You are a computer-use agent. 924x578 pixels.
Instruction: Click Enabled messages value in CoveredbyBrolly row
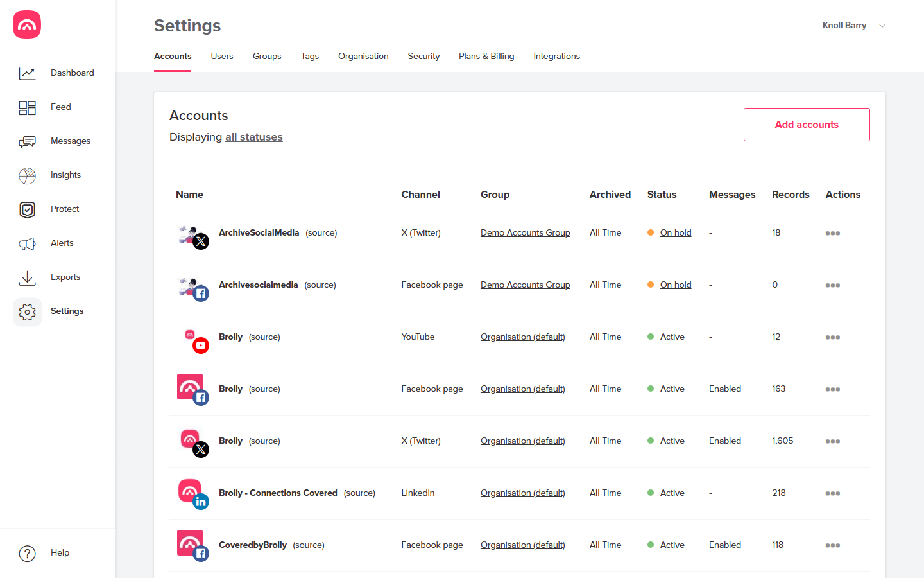(725, 545)
